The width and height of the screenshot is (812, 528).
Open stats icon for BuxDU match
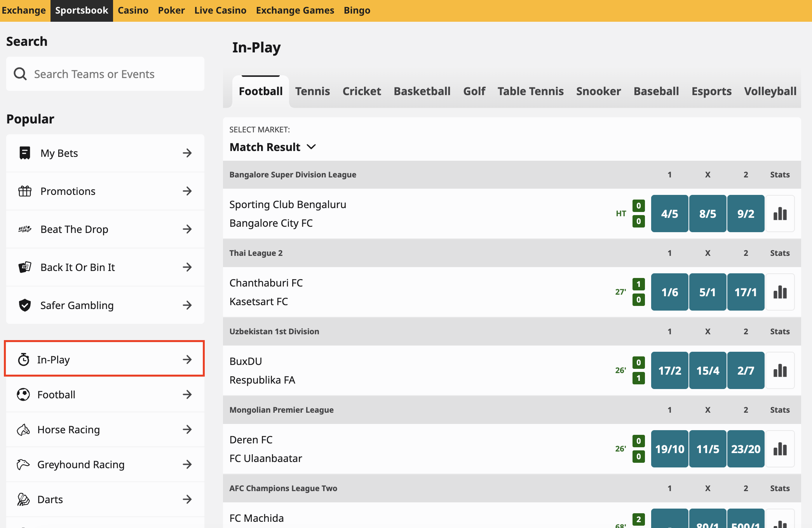[x=780, y=370]
